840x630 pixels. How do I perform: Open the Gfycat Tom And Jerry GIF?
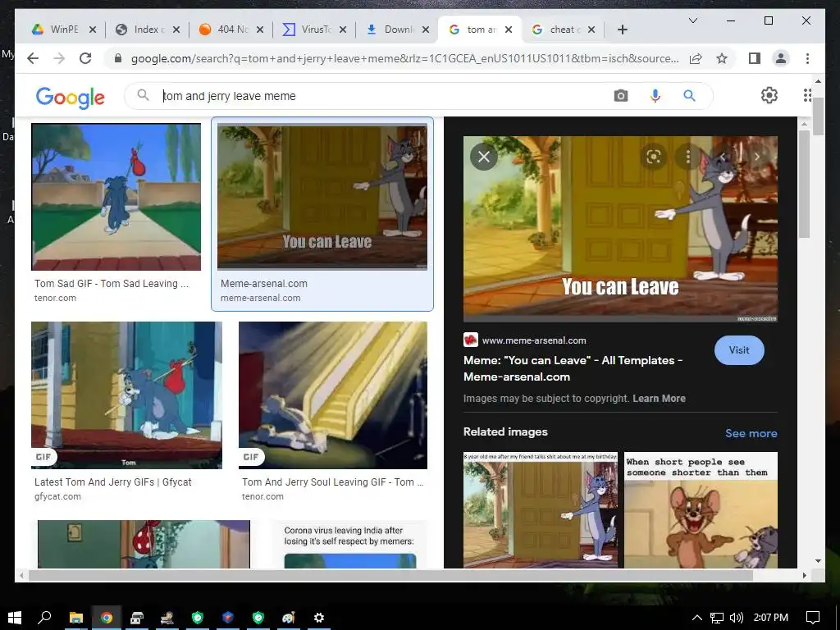tap(126, 395)
